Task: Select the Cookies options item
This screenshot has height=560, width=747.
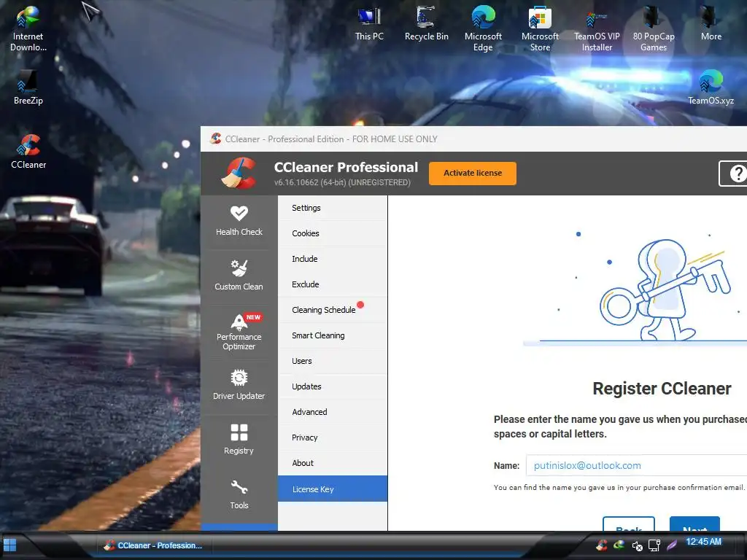Action: (x=333, y=233)
